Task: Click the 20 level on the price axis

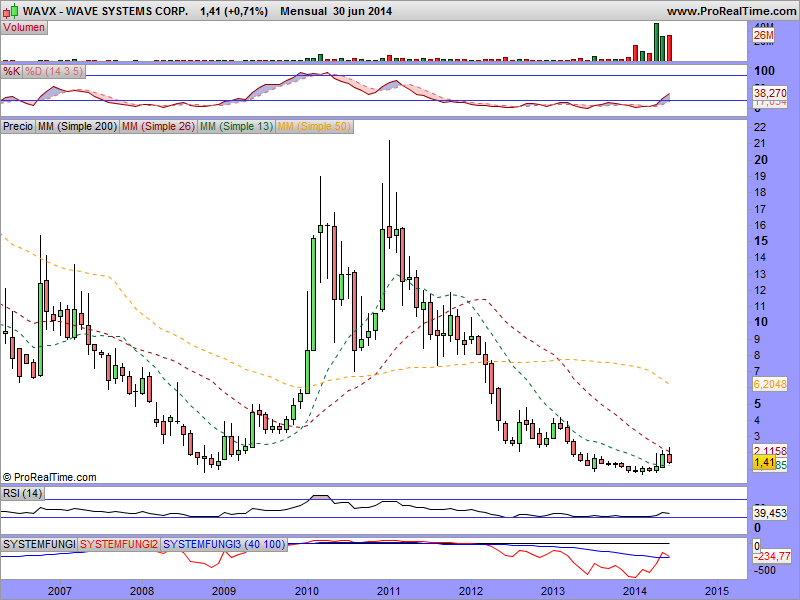Action: click(760, 160)
